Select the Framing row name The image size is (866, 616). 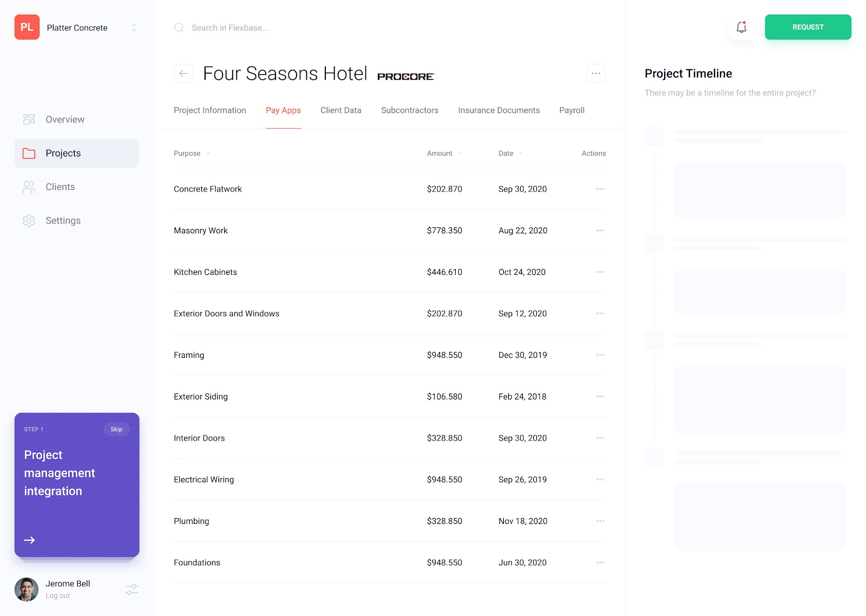click(x=189, y=355)
